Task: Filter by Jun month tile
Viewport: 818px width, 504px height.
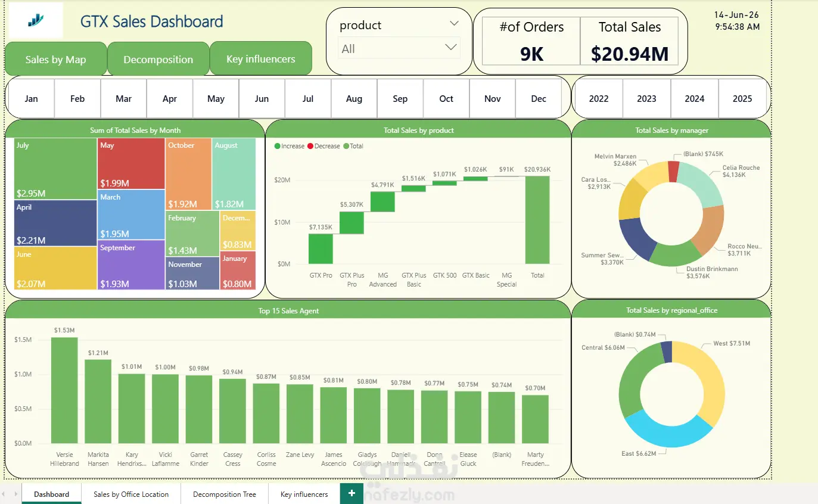Action: pos(262,98)
